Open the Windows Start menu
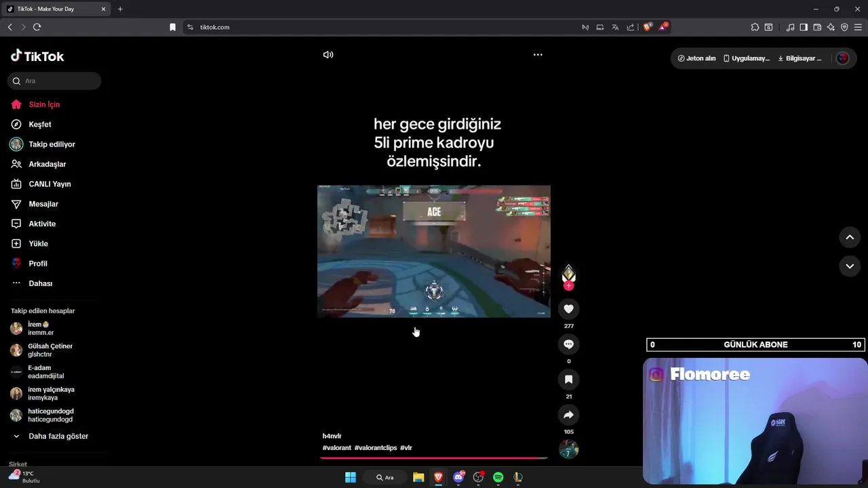 coord(351,477)
